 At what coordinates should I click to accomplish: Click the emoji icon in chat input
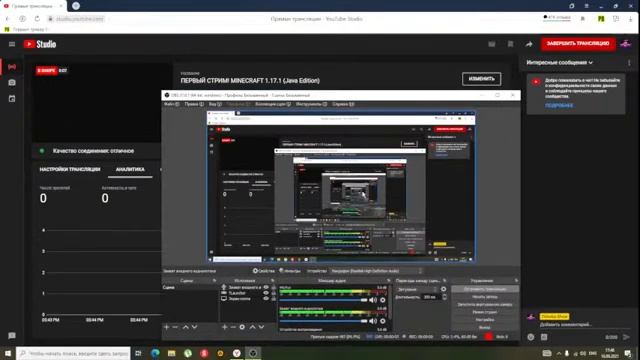[x=531, y=337]
